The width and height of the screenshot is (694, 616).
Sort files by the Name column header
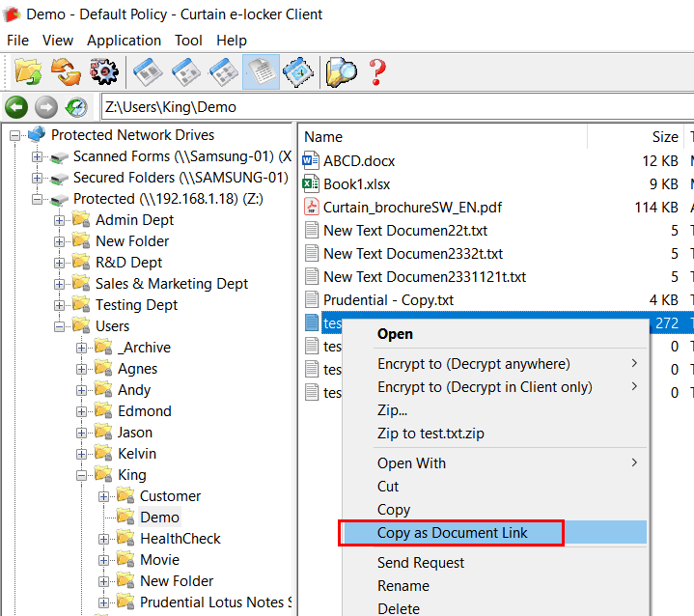pos(323,137)
